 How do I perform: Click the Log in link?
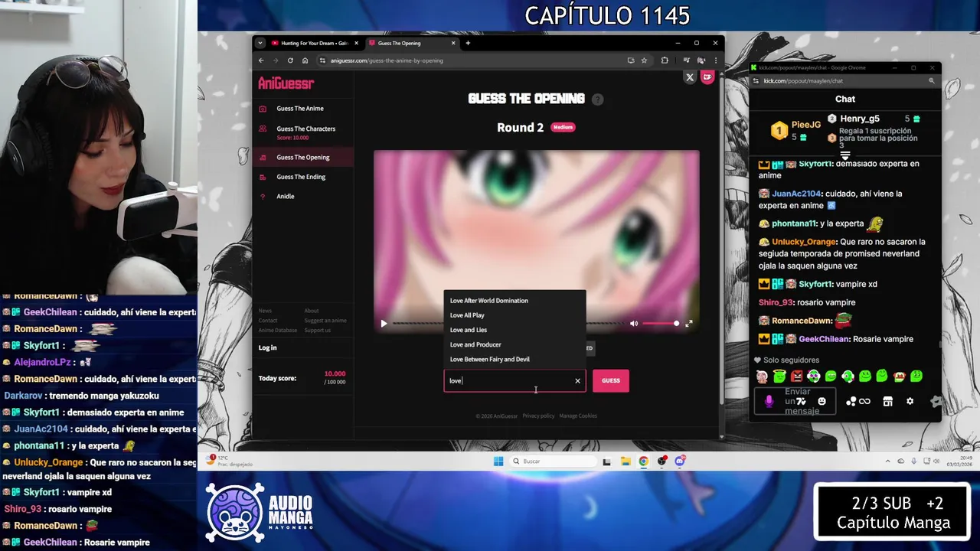(x=267, y=347)
